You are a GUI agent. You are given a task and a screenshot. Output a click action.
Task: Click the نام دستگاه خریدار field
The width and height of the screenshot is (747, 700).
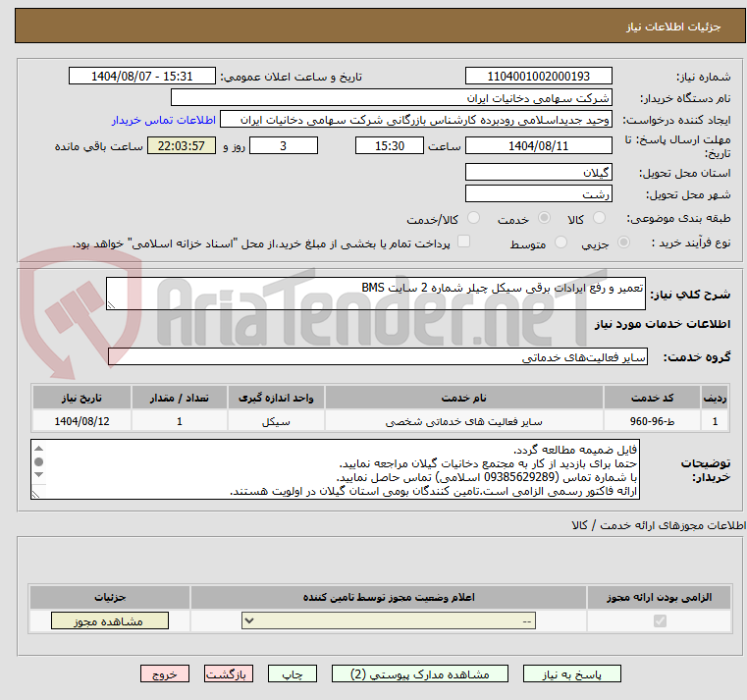click(391, 98)
